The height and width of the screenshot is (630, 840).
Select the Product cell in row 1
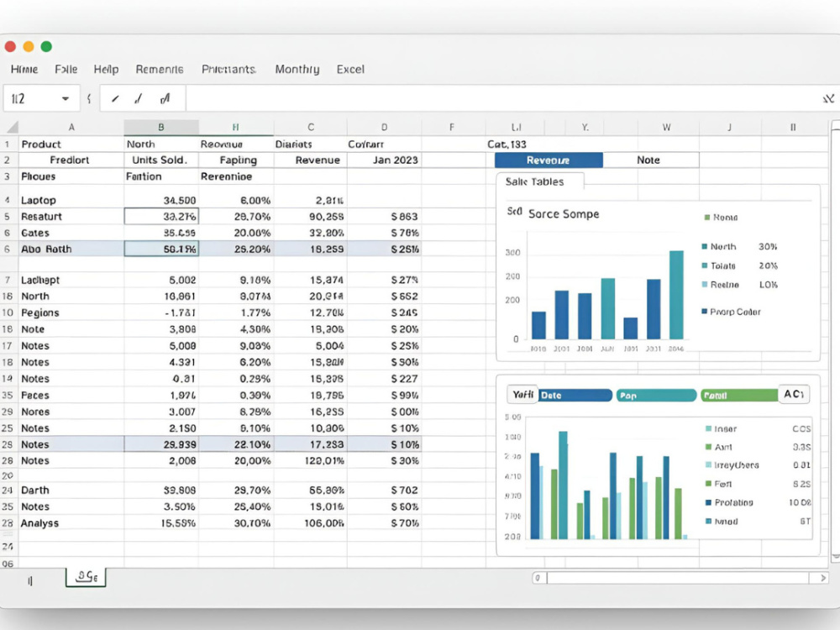tap(71, 144)
